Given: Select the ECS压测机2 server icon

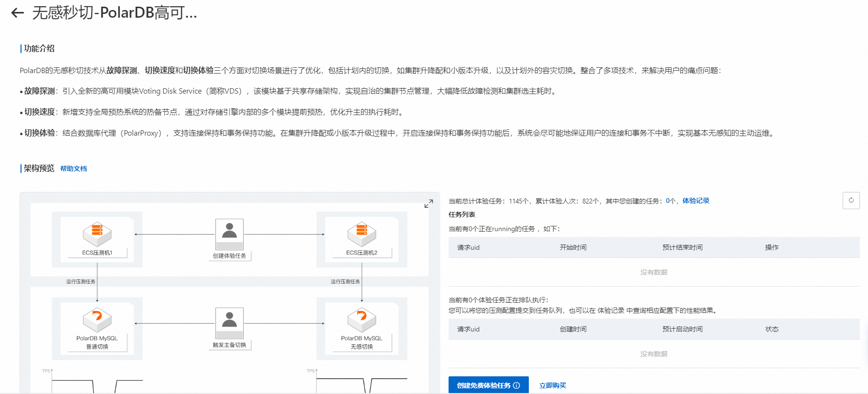Looking at the screenshot, I should coord(362,234).
